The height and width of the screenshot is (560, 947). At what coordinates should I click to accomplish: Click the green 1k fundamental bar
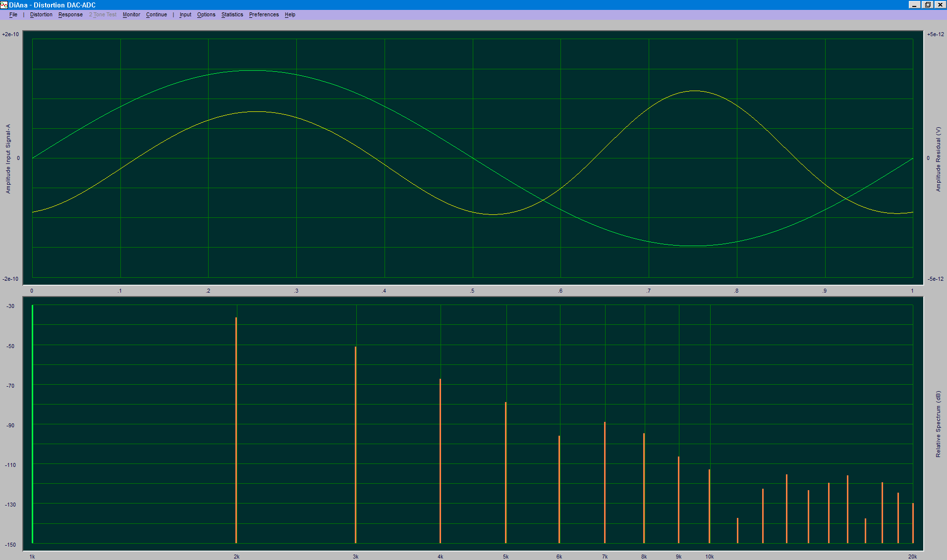click(32, 424)
